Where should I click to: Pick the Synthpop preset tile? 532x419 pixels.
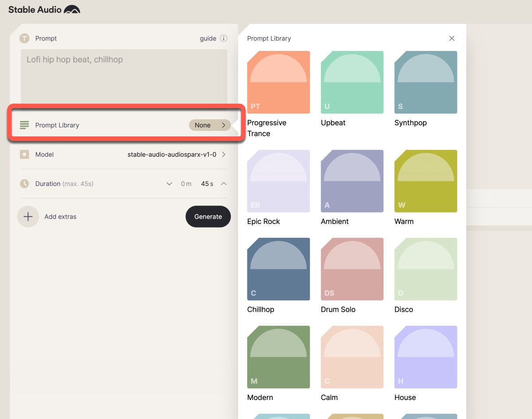click(426, 82)
